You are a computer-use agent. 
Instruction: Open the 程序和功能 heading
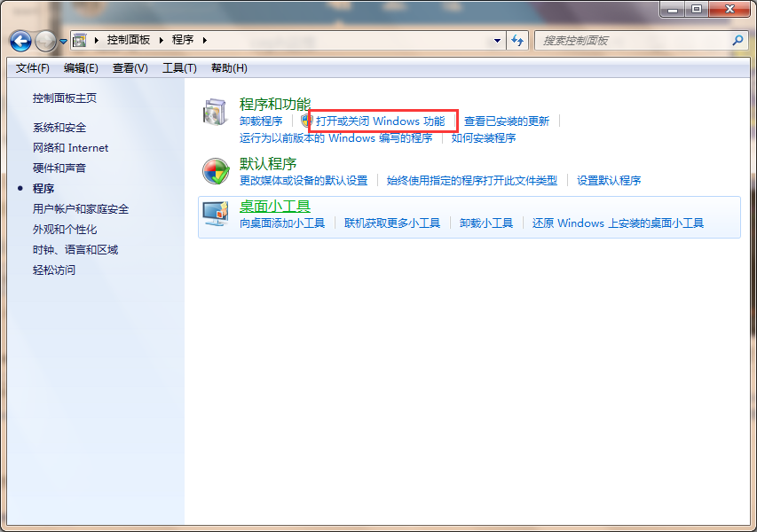click(275, 104)
